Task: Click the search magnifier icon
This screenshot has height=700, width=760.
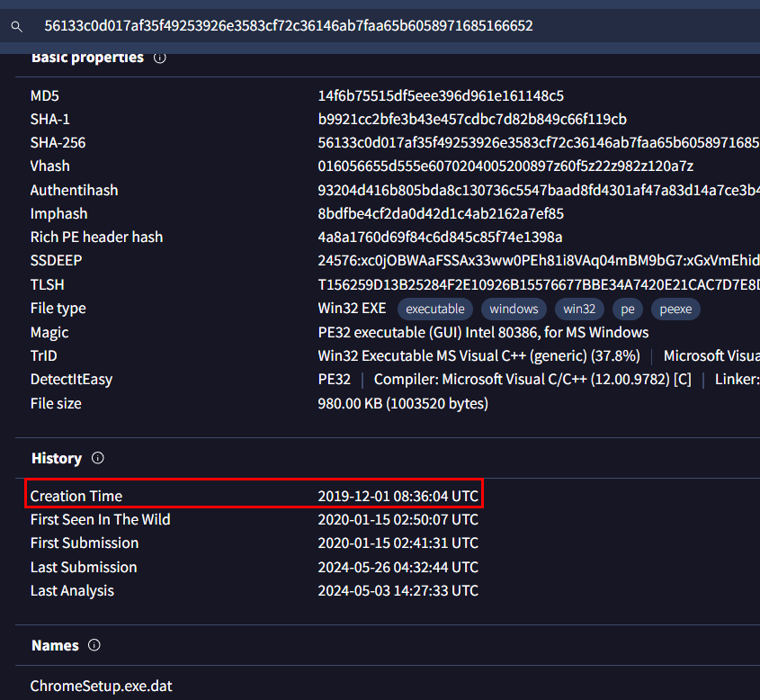Action: point(17,27)
